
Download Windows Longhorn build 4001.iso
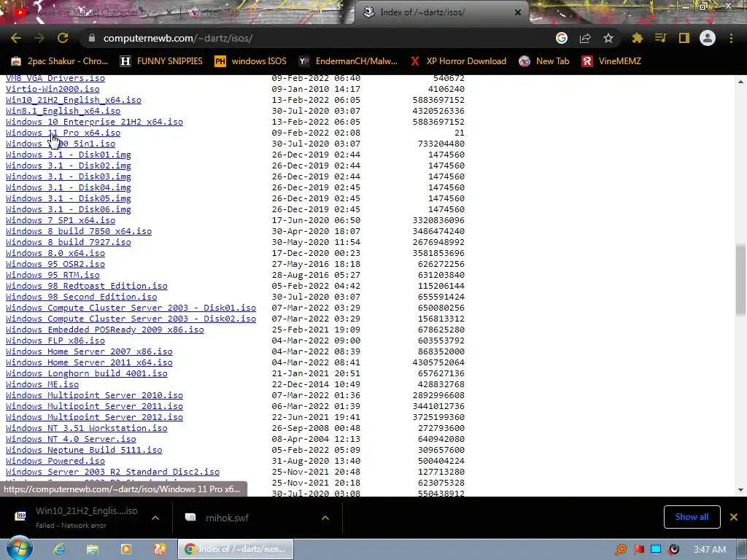87,374
